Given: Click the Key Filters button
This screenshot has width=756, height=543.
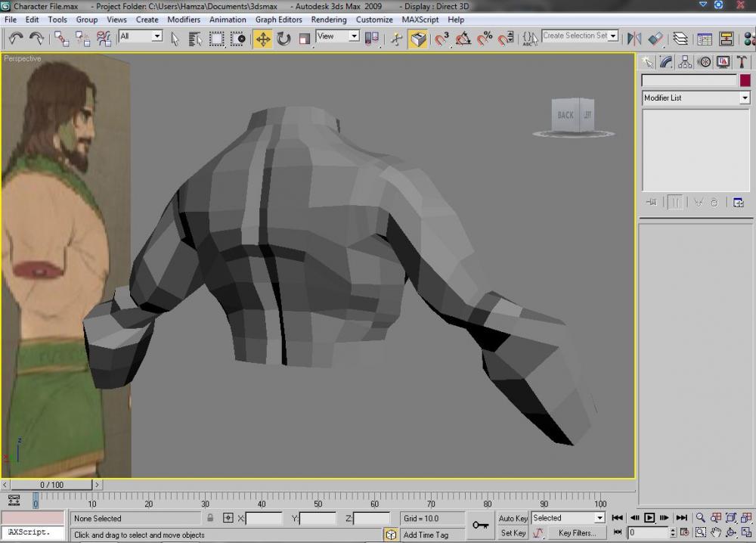Looking at the screenshot, I should coord(576,533).
